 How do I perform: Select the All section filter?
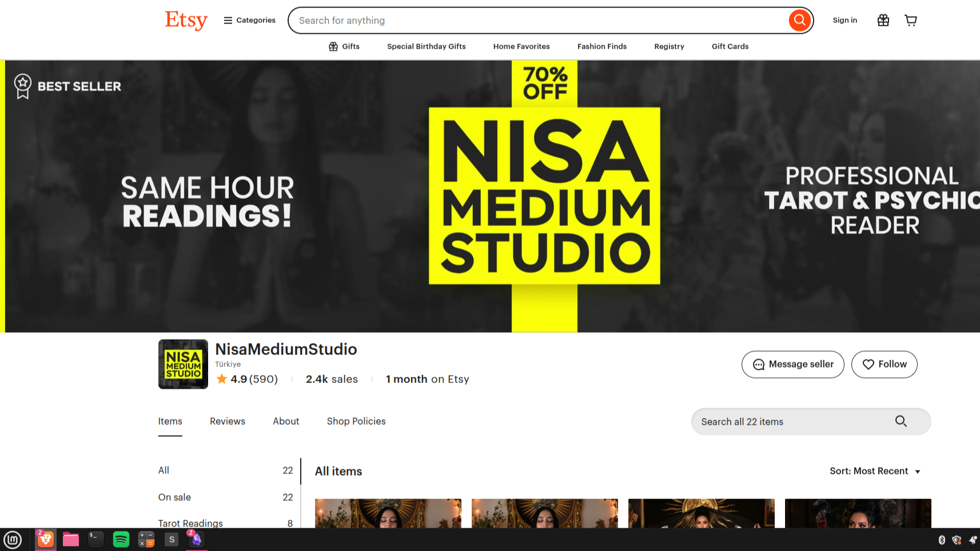coord(225,470)
